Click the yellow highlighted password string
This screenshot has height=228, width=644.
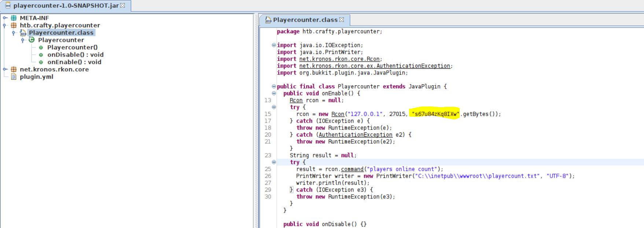tap(435, 114)
